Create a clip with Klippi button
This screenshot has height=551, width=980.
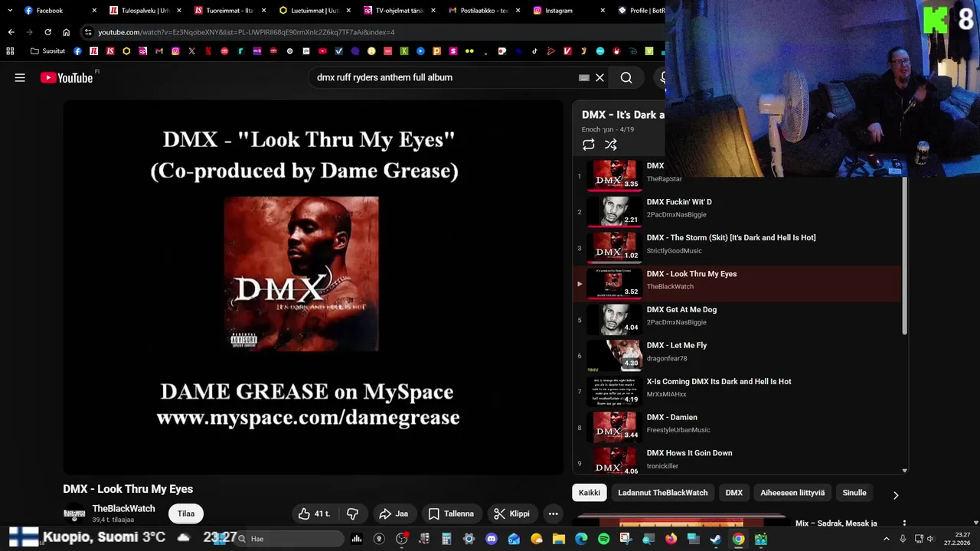(511, 514)
